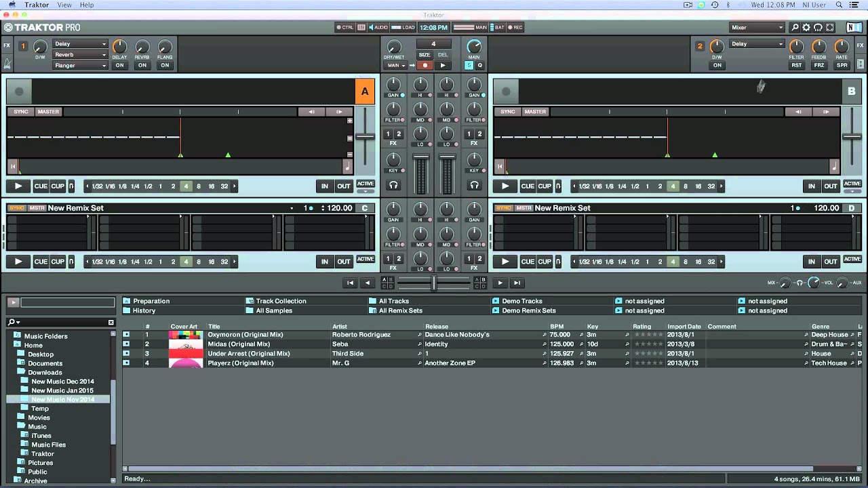Toggle loop ACTIVE on Deck A
The image size is (868, 488).
point(366,184)
